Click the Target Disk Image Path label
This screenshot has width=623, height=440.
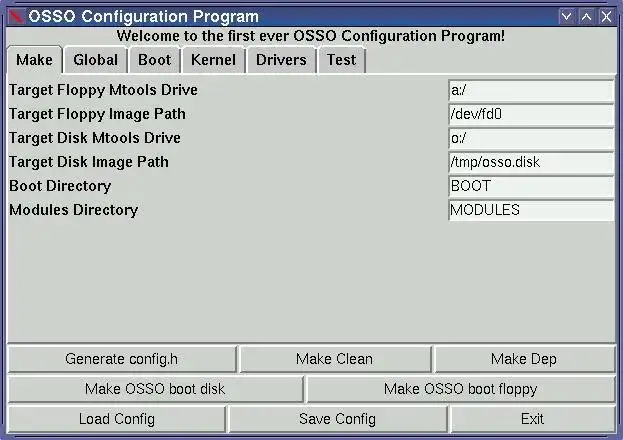point(89,162)
